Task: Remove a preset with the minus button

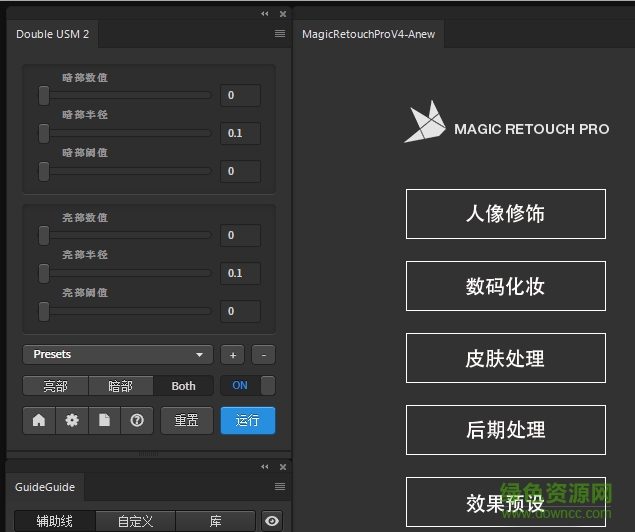Action: (x=263, y=355)
